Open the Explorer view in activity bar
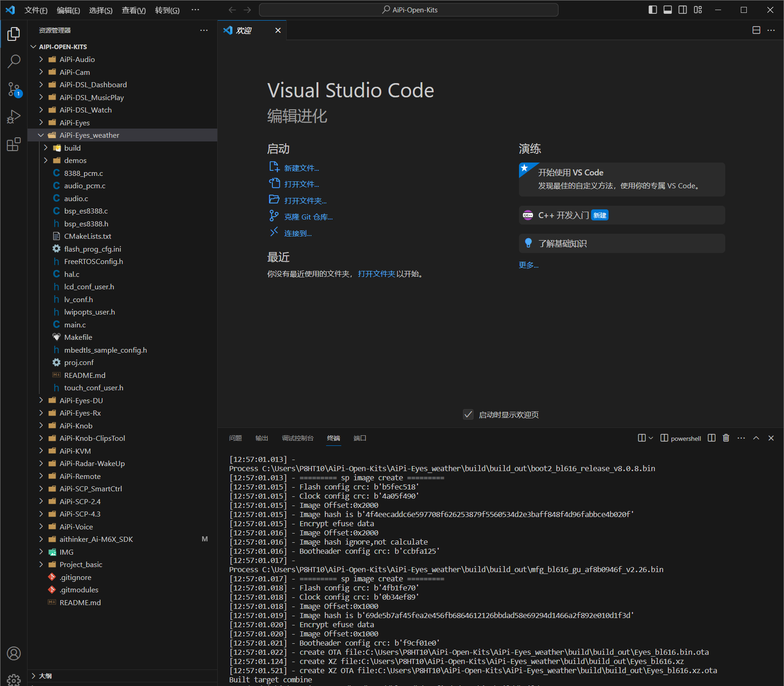 (14, 34)
